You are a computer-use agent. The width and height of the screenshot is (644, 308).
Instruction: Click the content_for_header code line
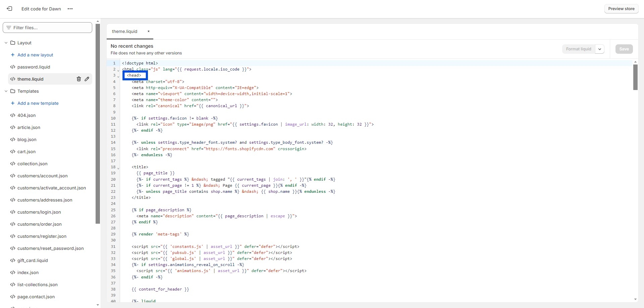point(160,289)
